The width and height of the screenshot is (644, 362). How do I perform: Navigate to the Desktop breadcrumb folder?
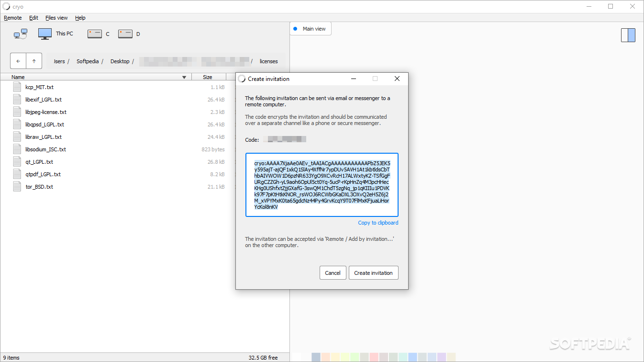pos(120,61)
